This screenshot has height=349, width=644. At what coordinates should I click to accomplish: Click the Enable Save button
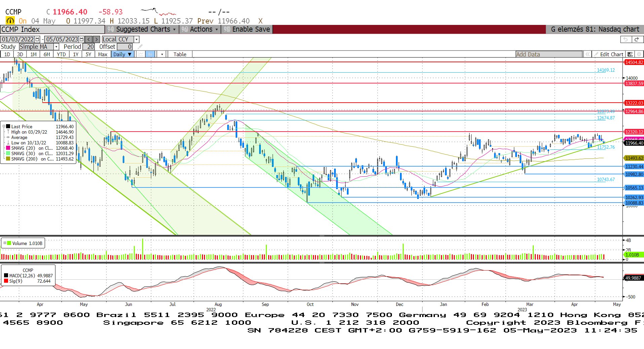tap(247, 29)
